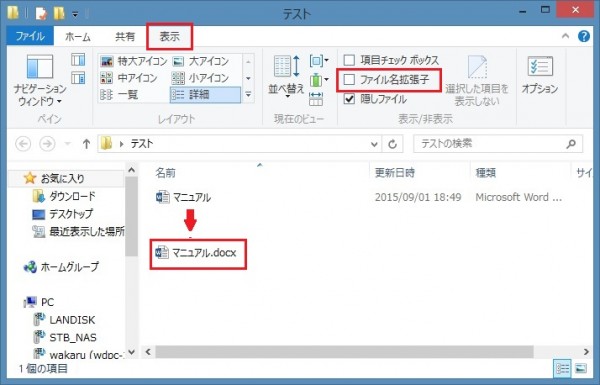Open quick access toolbar customize arrow
Screen dimensions: 600x385
point(75,15)
